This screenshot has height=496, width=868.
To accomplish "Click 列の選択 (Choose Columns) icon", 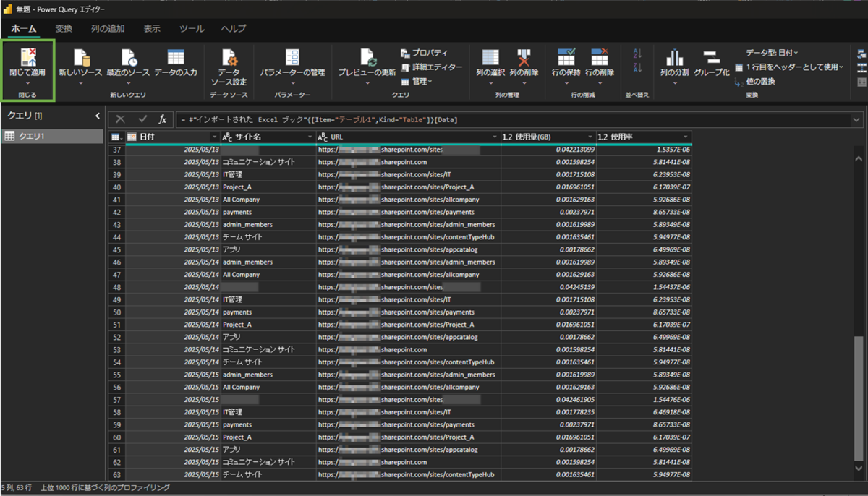I will coord(490,58).
